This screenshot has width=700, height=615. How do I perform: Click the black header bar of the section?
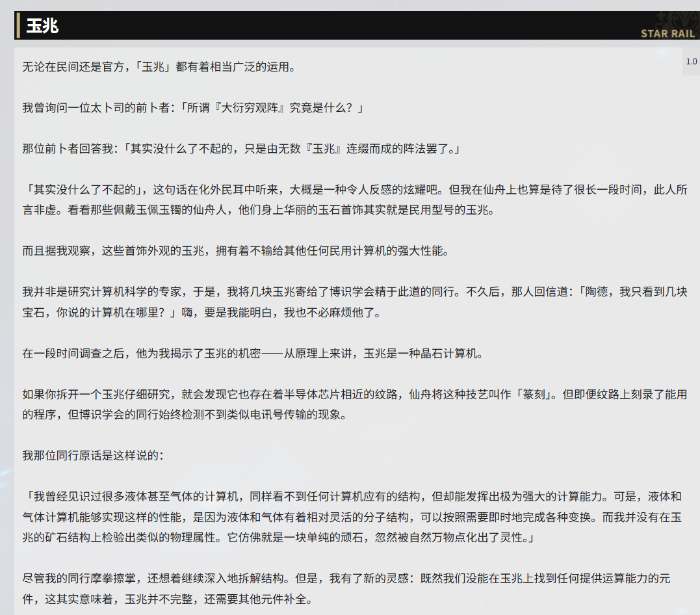pyautogui.click(x=325, y=25)
